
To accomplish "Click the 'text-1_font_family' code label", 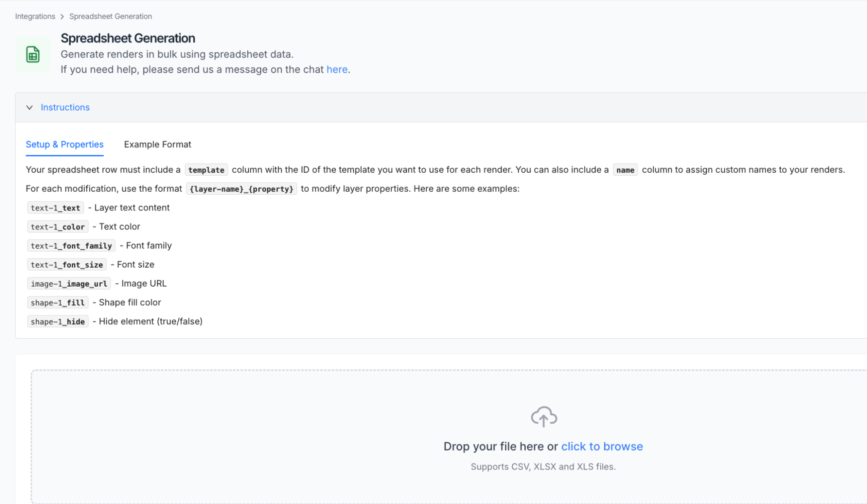I will pos(71,246).
